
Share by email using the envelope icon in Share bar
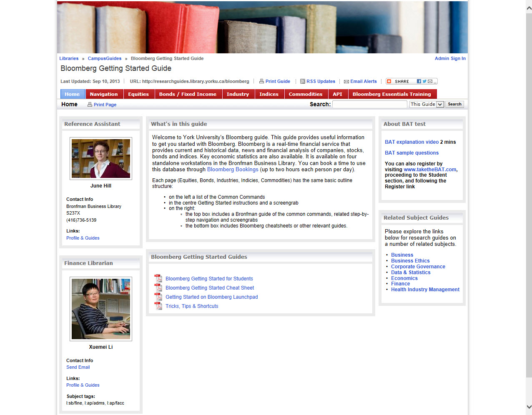tap(430, 81)
